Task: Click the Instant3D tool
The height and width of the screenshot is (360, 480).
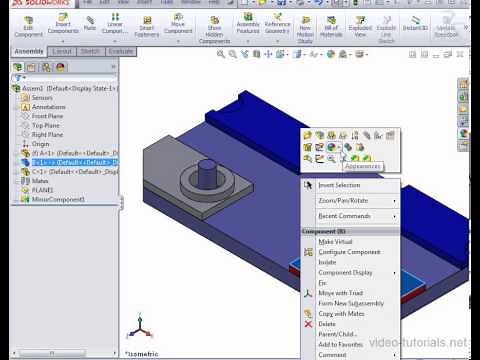Action: coord(415,24)
